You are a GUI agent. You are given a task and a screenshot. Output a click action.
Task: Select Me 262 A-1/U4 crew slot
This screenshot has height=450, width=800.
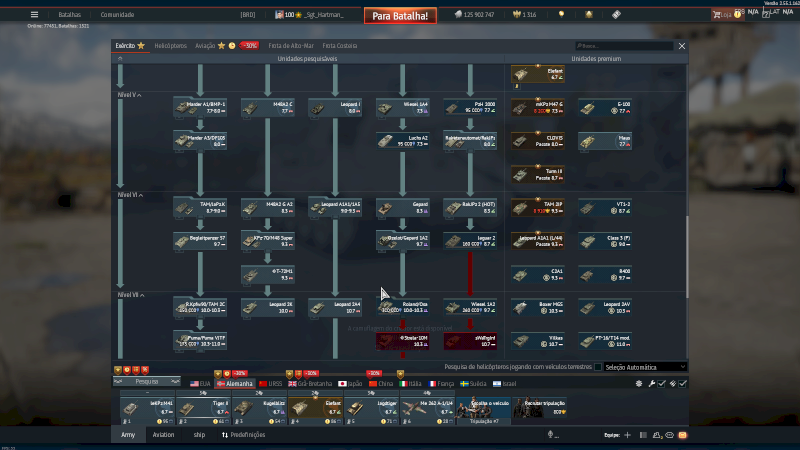[x=428, y=410]
